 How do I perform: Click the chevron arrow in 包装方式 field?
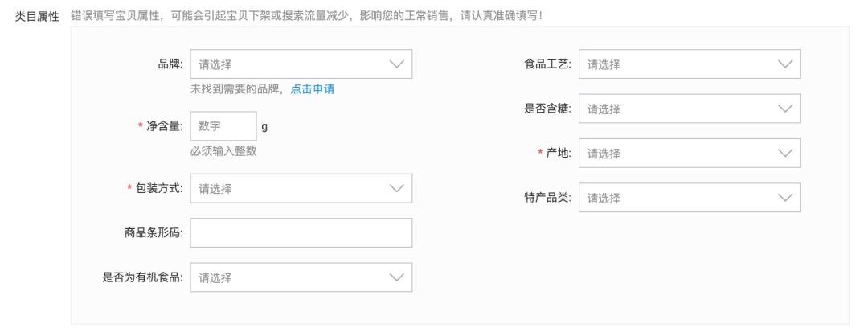tap(396, 188)
